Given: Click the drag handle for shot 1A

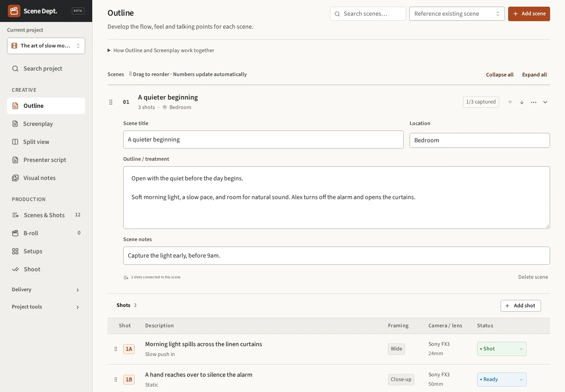Looking at the screenshot, I should point(116,349).
